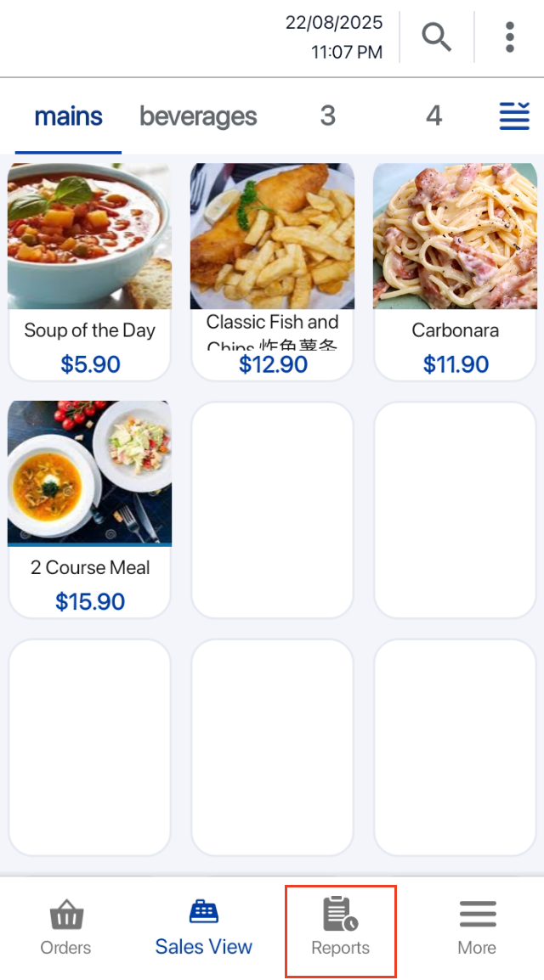
Task: Switch to the beverages tab
Action: [198, 116]
